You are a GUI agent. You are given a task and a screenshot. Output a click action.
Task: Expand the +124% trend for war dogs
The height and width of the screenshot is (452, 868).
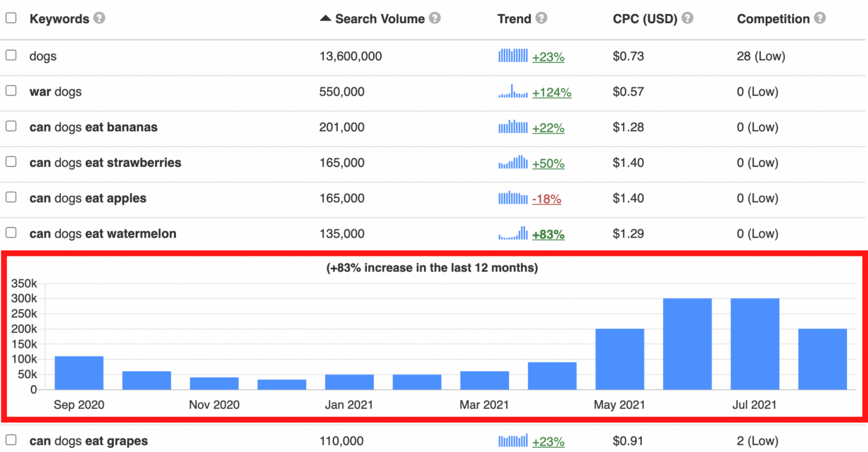[551, 93]
